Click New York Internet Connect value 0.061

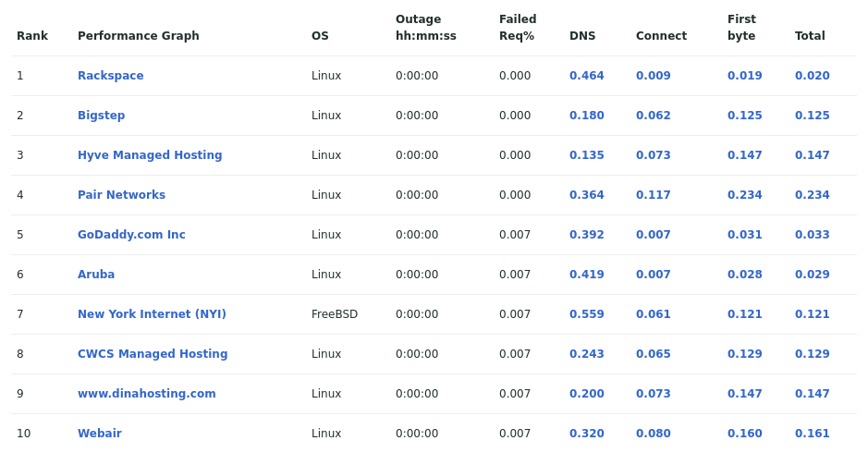(654, 314)
